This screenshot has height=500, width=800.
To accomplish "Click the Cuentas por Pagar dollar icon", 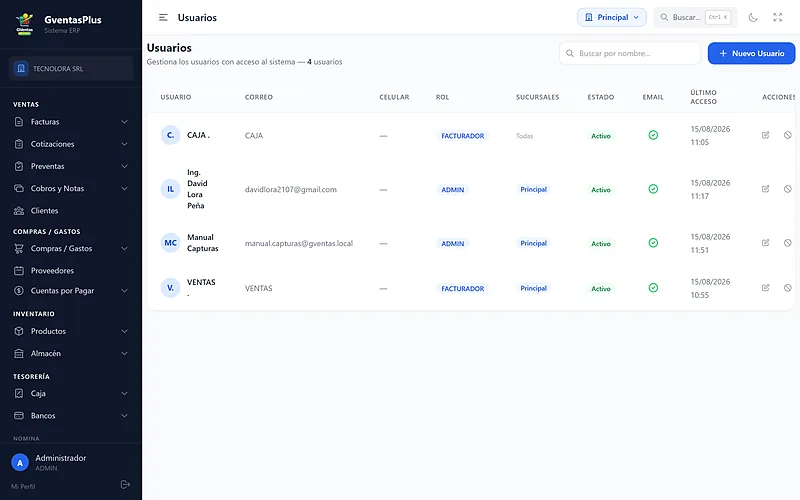I will point(19,291).
